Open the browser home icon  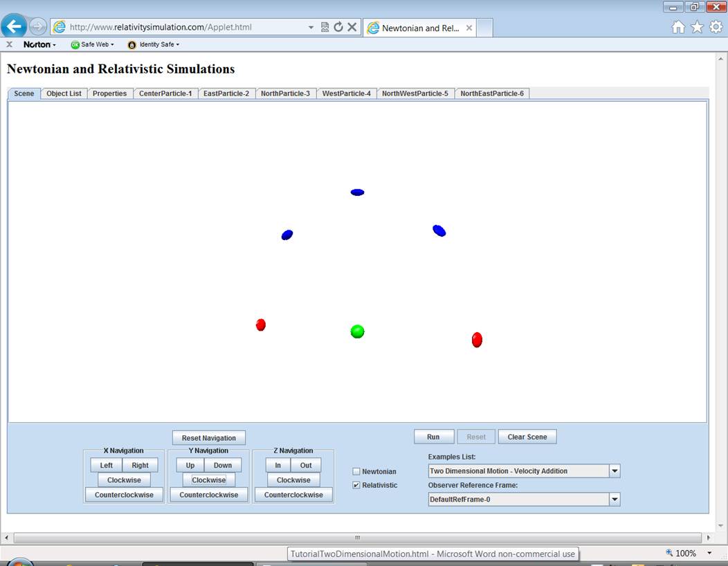(679, 27)
